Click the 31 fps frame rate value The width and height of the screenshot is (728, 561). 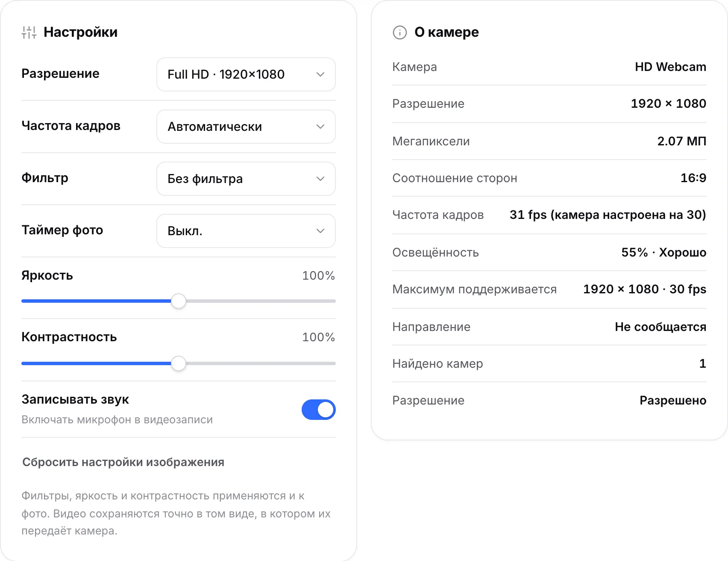608,215
